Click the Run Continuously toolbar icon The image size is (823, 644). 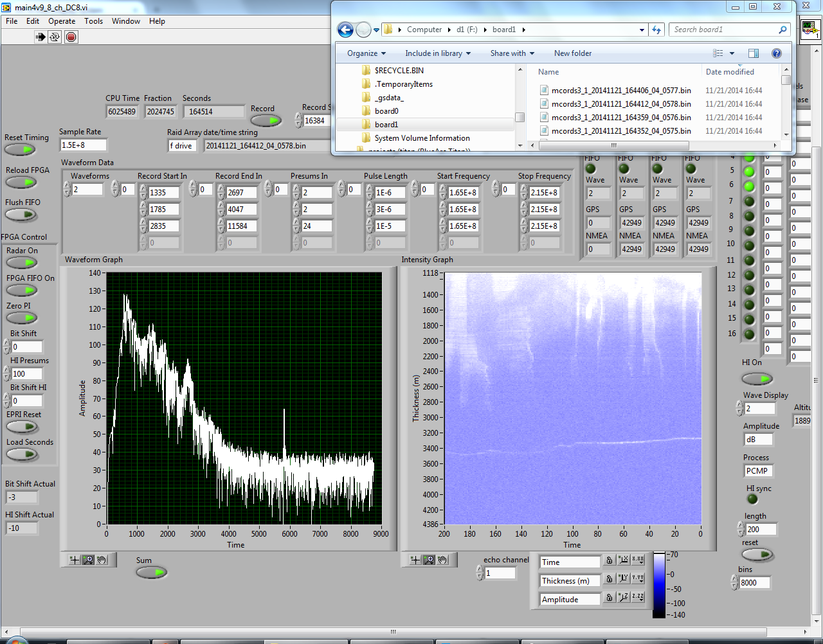pos(55,37)
